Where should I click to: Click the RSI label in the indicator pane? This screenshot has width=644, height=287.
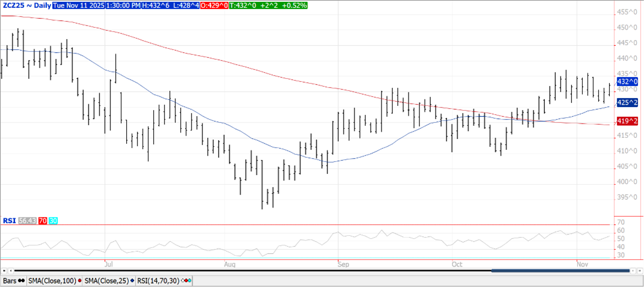click(8, 221)
